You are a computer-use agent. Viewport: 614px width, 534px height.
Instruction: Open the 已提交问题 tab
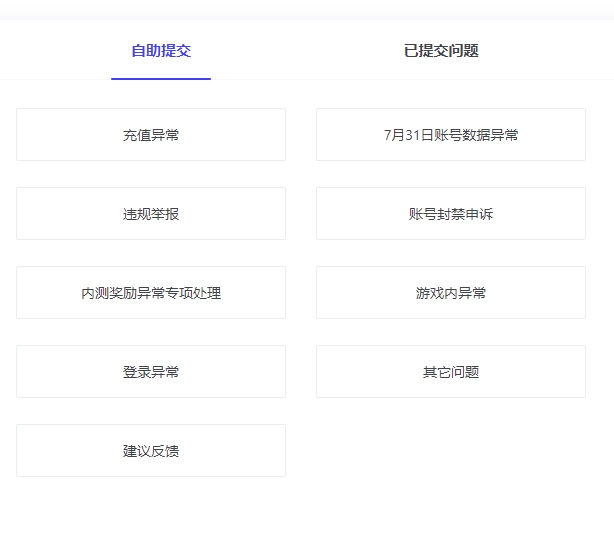click(x=441, y=51)
